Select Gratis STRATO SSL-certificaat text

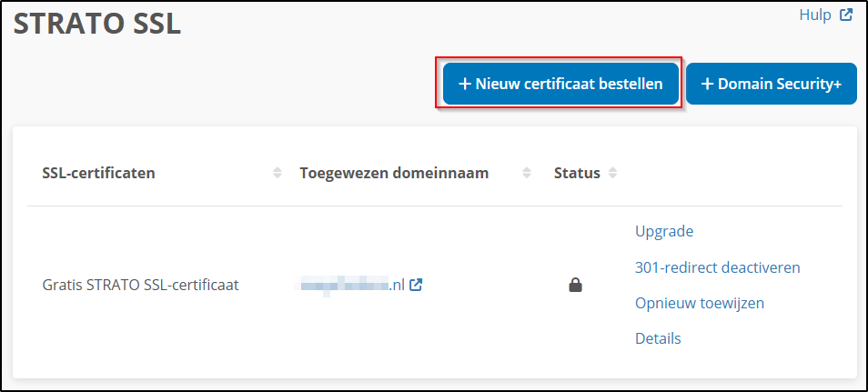click(141, 286)
